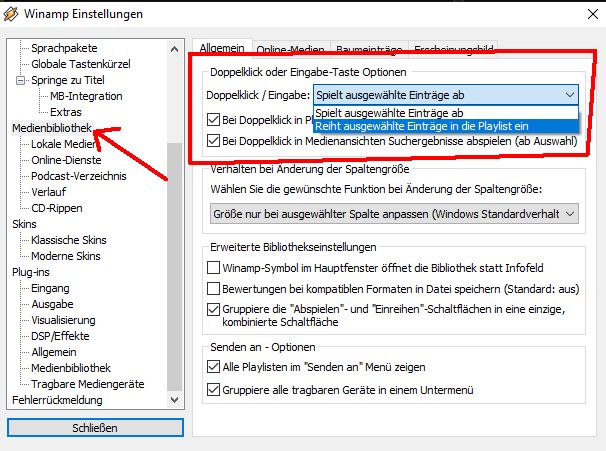Screen dimensions: 606x451
Task: Toggle Gruppiere Abspielen- und Einreihen-Schaltflächen checkbox
Action: click(213, 309)
